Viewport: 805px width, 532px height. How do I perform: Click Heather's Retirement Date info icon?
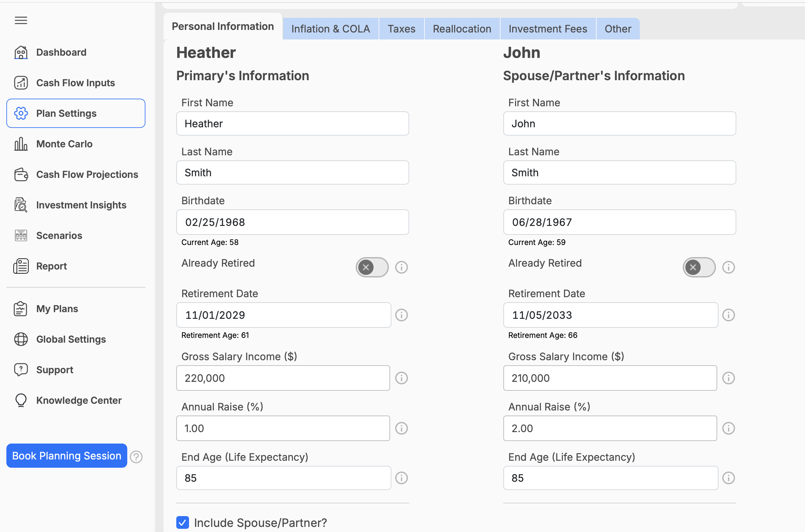pos(401,315)
